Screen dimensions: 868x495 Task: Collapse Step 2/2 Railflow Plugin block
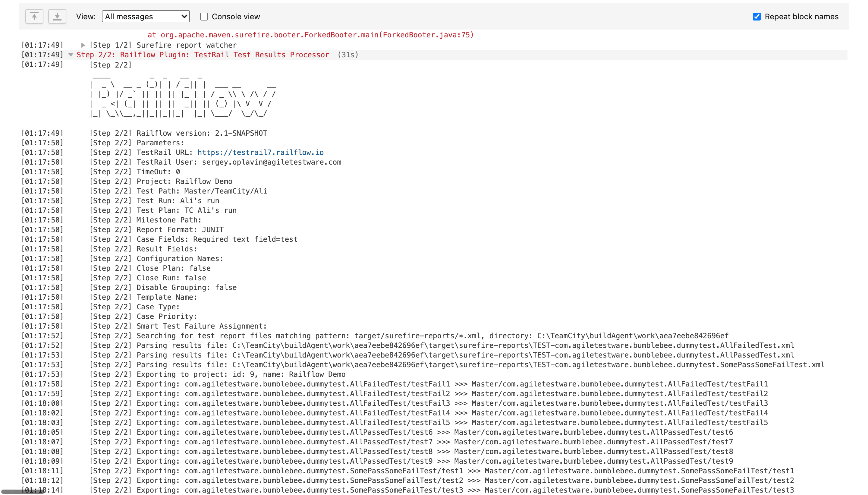click(71, 55)
